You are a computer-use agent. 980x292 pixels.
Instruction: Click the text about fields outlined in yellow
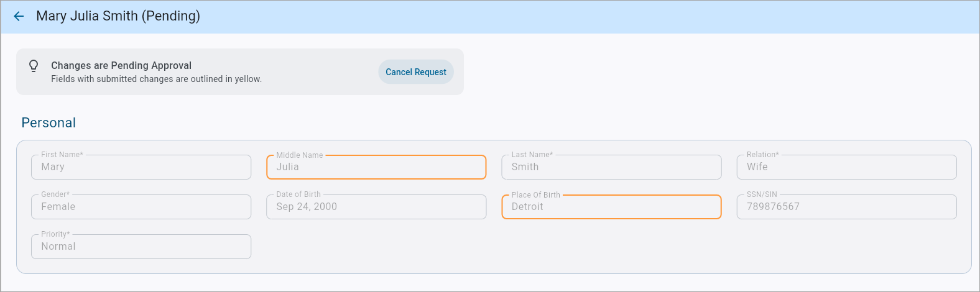click(156, 79)
